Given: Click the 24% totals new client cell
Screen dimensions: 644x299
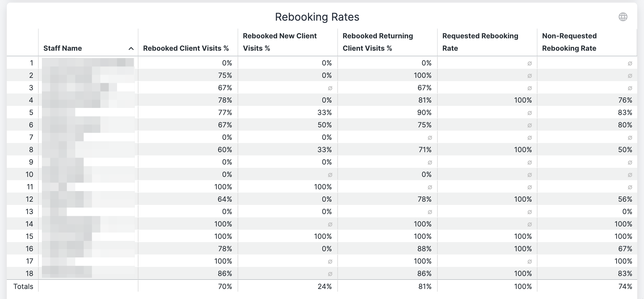Looking at the screenshot, I should click(325, 286).
